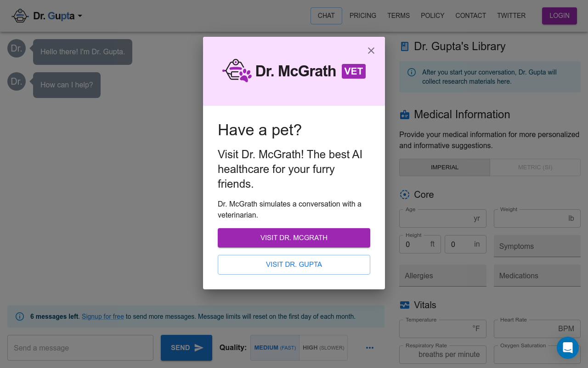The image size is (588, 368).
Task: Select MEDIUM (FAST) quality
Action: (x=275, y=348)
